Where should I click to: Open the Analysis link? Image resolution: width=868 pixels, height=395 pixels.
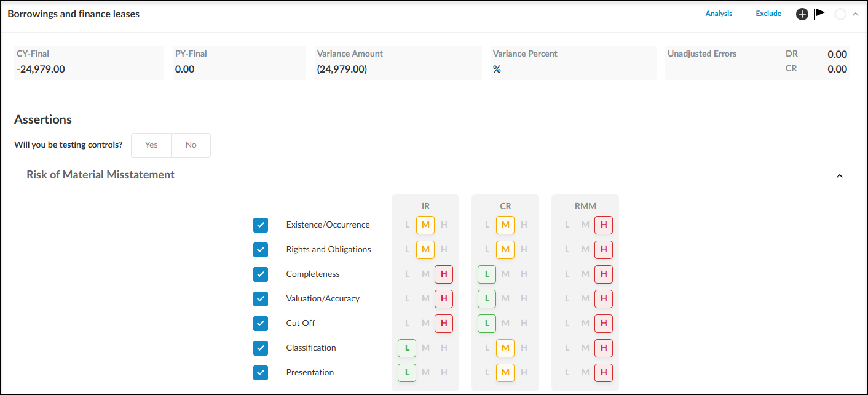(719, 14)
